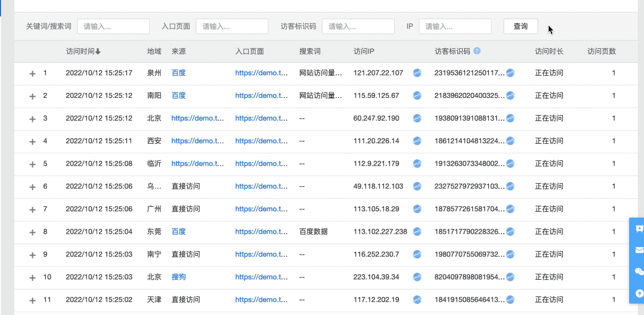Open visitor history icon for ID 2327527972937103
Image resolution: width=644 pixels, height=315 pixels.
click(510, 187)
